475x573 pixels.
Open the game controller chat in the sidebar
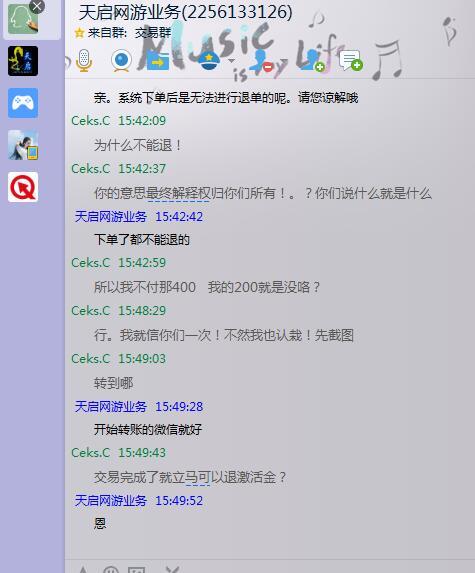coord(23,103)
